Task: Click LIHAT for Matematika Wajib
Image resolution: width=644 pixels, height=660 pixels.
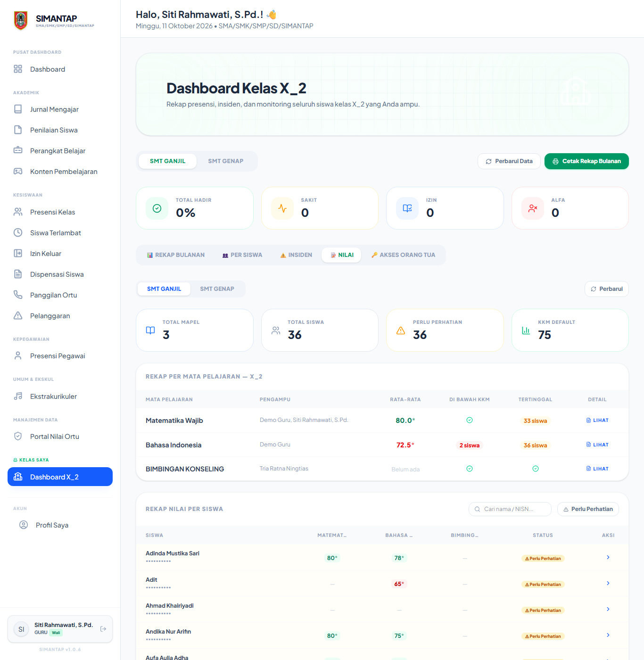Action: (597, 420)
